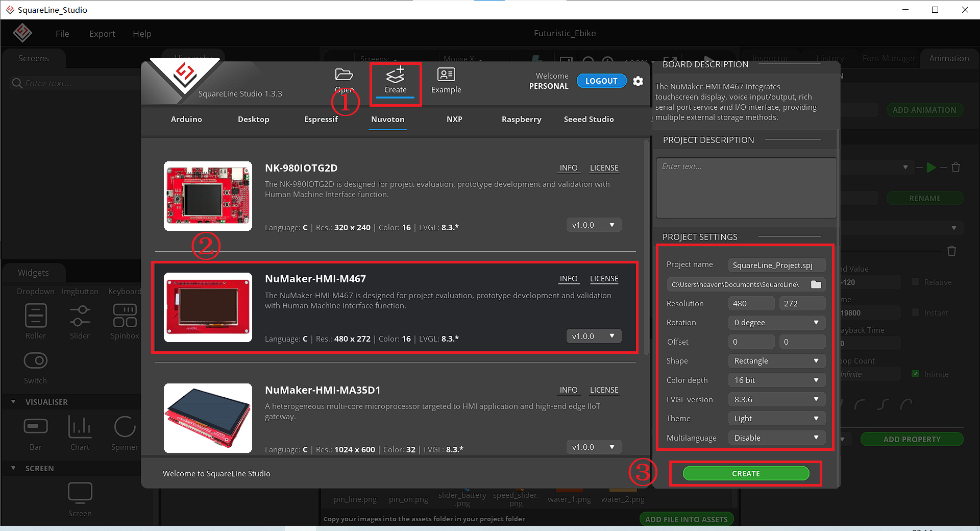This screenshot has width=980, height=531.
Task: Open settings via the gear icon
Action: pos(638,81)
